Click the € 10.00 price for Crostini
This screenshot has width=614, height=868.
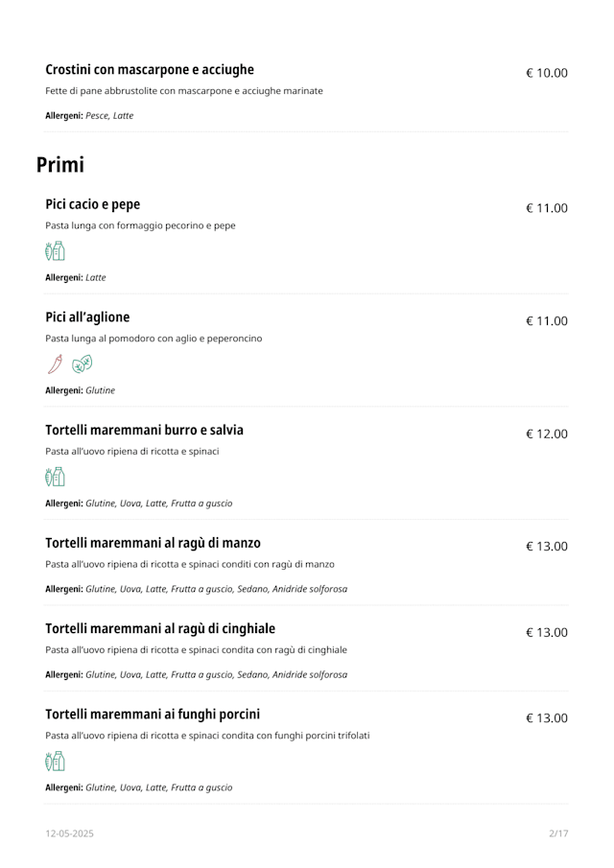pos(547,73)
